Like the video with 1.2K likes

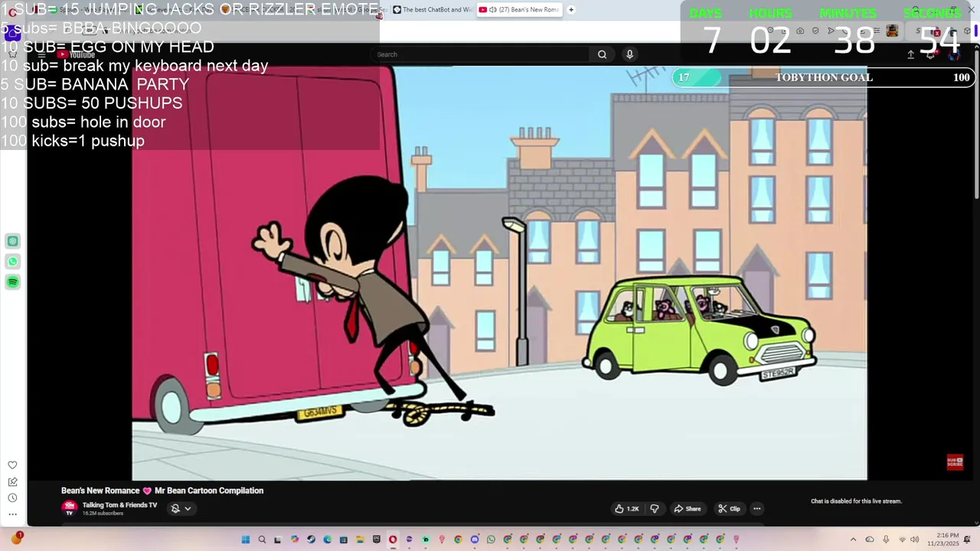[x=627, y=509]
